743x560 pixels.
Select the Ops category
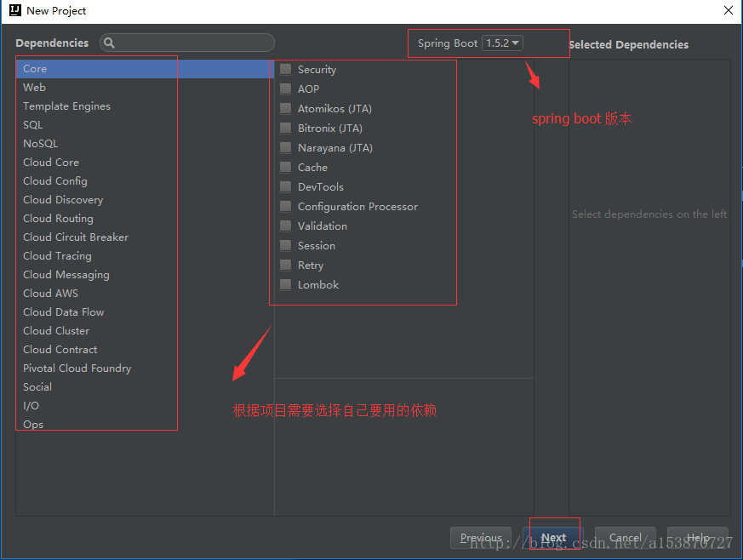tap(145, 424)
